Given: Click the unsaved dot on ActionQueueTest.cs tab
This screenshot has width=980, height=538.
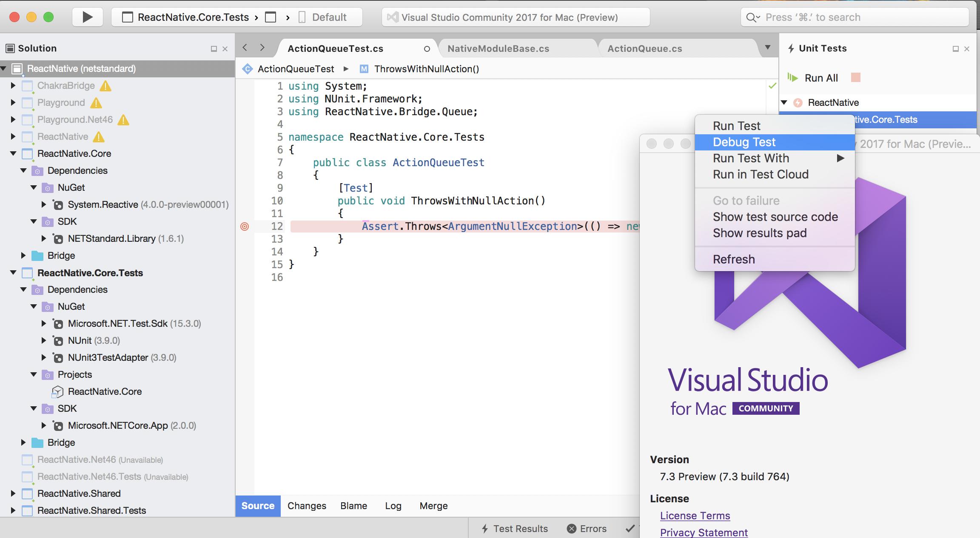Looking at the screenshot, I should tap(427, 49).
